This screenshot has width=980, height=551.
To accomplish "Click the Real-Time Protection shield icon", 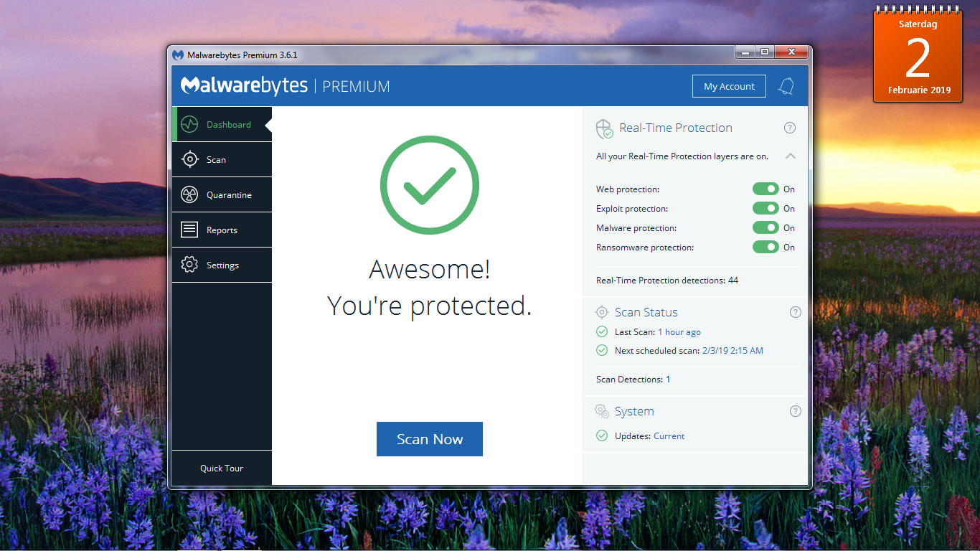I will (603, 128).
